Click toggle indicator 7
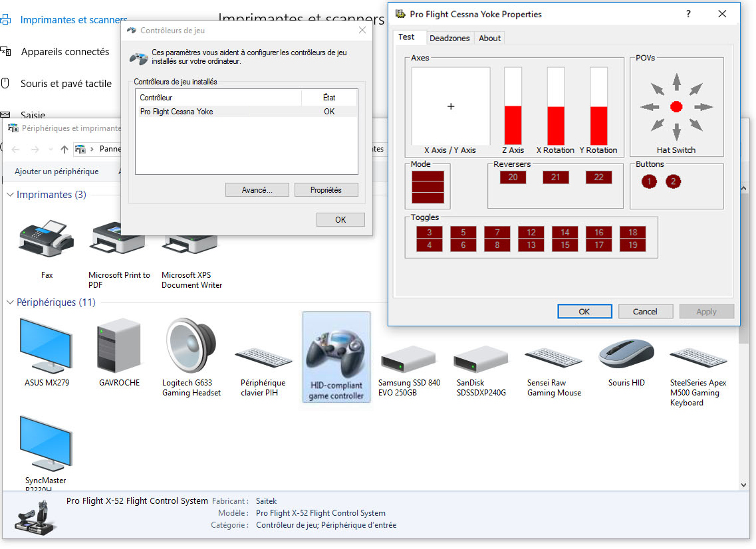 [497, 233]
